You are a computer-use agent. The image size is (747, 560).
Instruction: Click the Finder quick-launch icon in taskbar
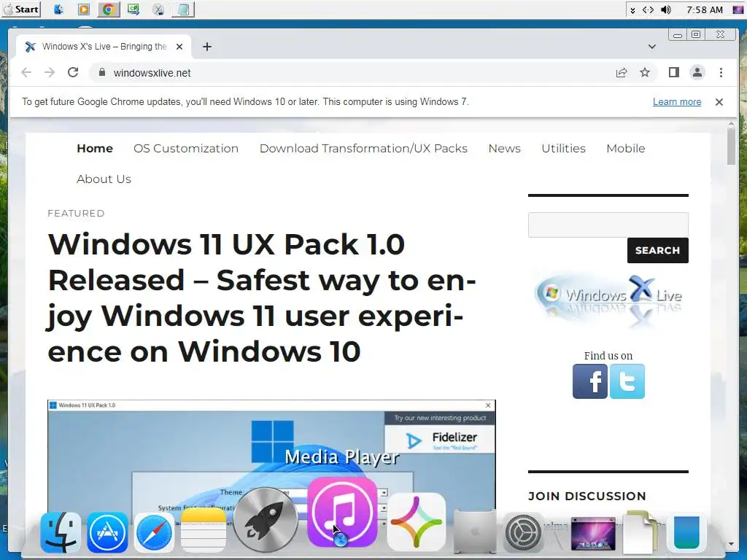coord(58,9)
